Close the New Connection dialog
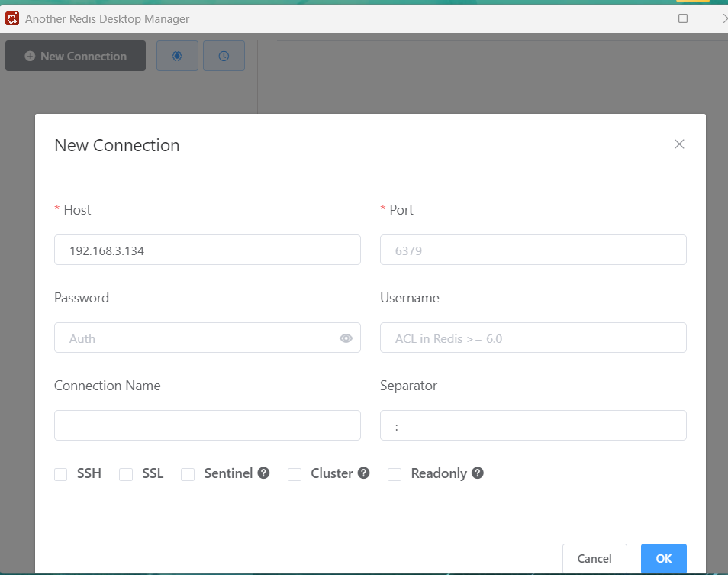This screenshot has height=575, width=728. coord(679,144)
